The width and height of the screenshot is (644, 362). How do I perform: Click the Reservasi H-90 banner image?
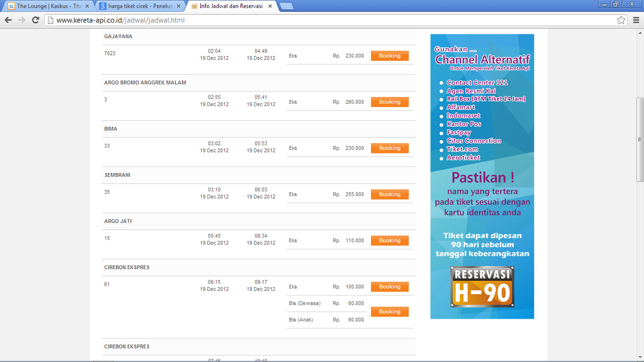(x=482, y=287)
